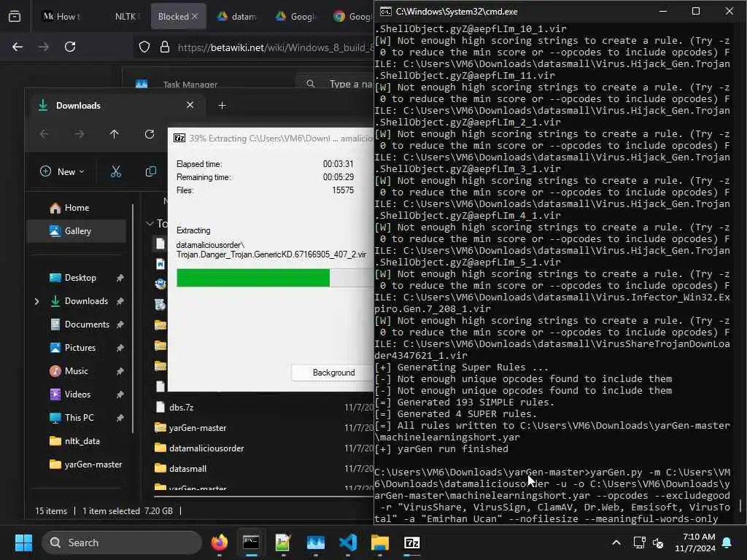This screenshot has width=747, height=560.
Task: Open Firefox from the taskbar
Action: click(219, 542)
